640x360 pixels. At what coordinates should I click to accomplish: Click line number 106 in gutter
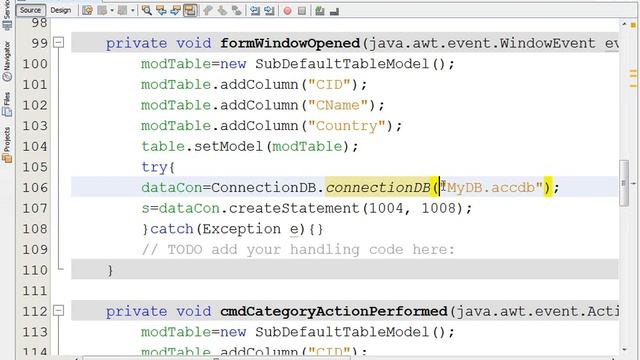(x=35, y=187)
